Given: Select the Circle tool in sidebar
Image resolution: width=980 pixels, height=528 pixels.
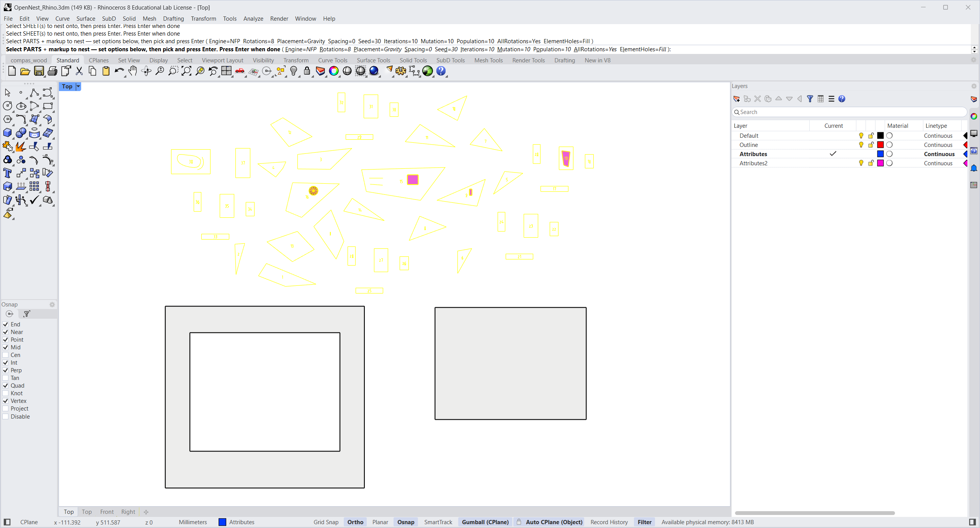Looking at the screenshot, I should pos(7,106).
